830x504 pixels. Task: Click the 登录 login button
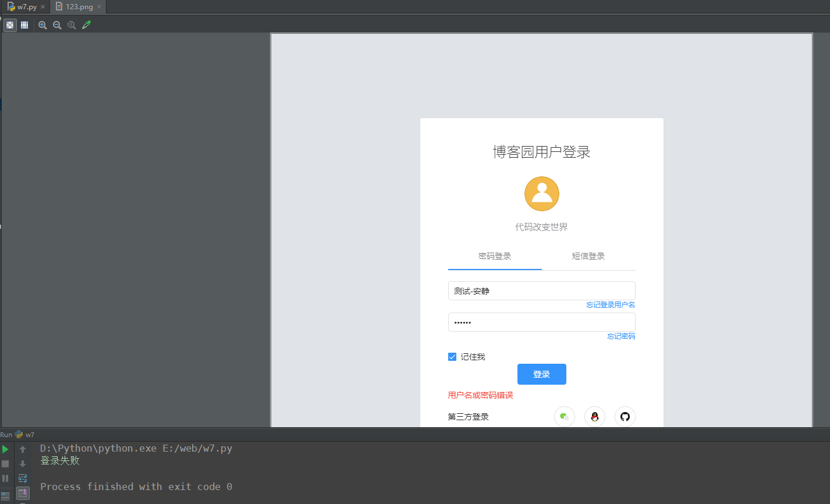541,374
